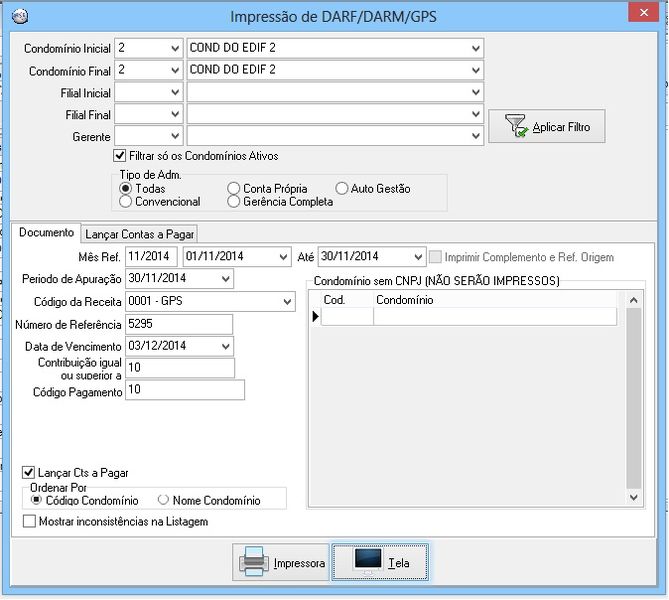Screen dimensions: 669x600
Task: Open Filial Final code dropdown
Action: point(175,114)
